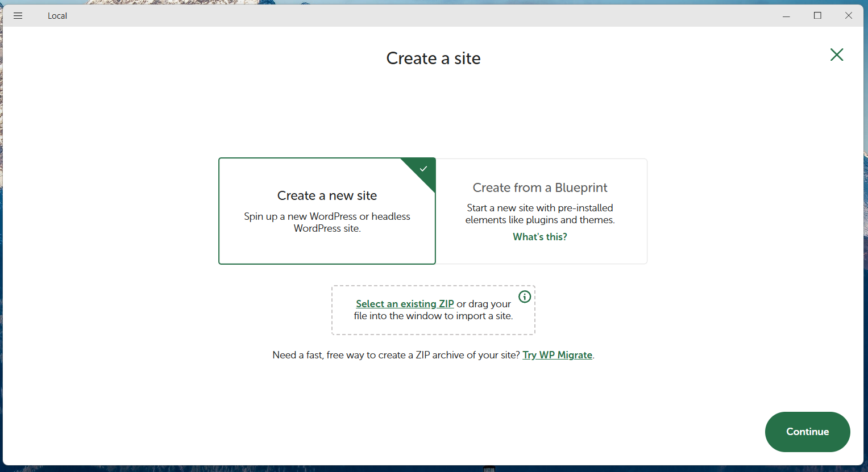Screen dimensions: 868x472
Task: Maximize the Local window
Action: [817, 16]
